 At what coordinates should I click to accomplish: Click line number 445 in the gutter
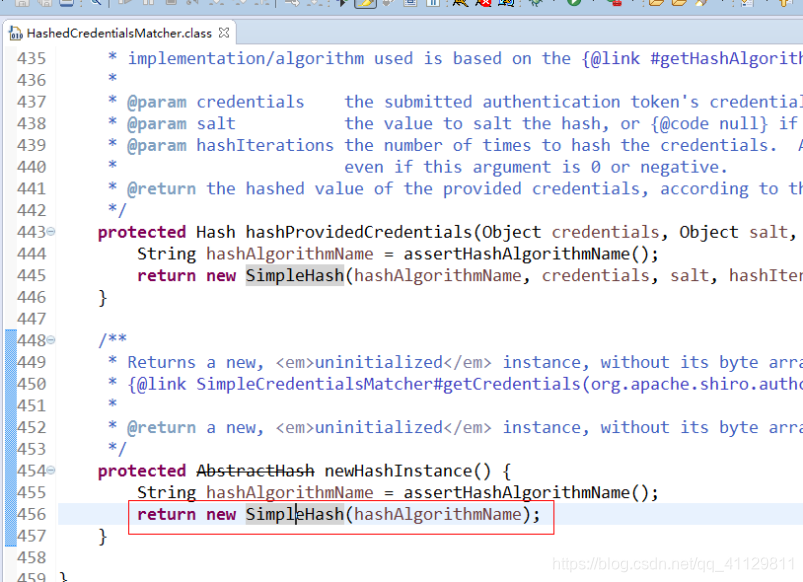tap(31, 276)
